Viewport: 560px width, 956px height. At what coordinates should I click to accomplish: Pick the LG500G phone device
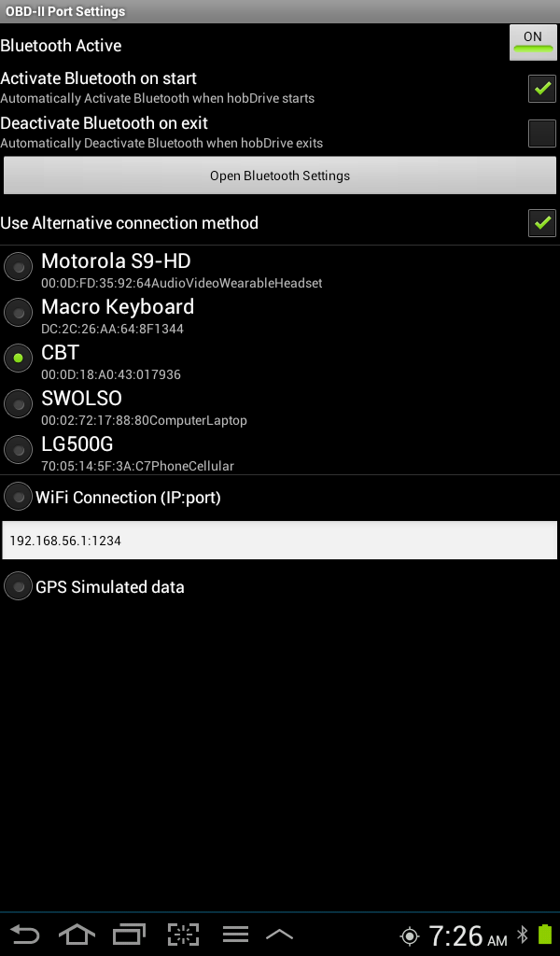click(x=18, y=450)
